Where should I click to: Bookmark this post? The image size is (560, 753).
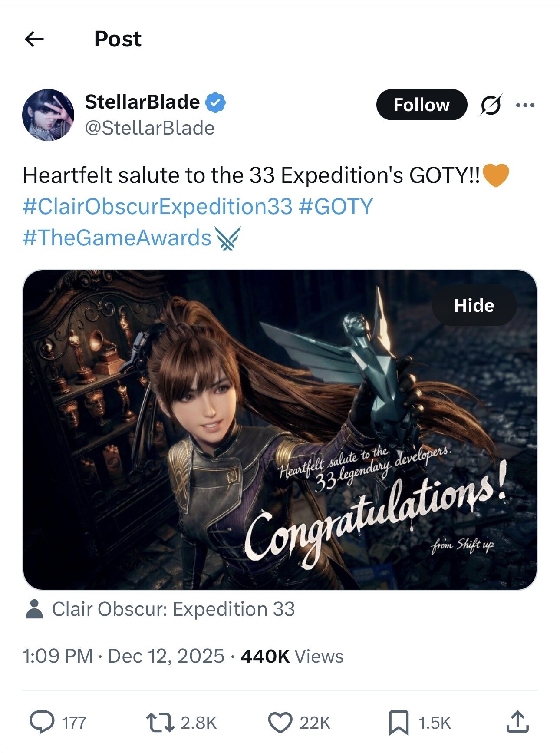pyautogui.click(x=398, y=722)
